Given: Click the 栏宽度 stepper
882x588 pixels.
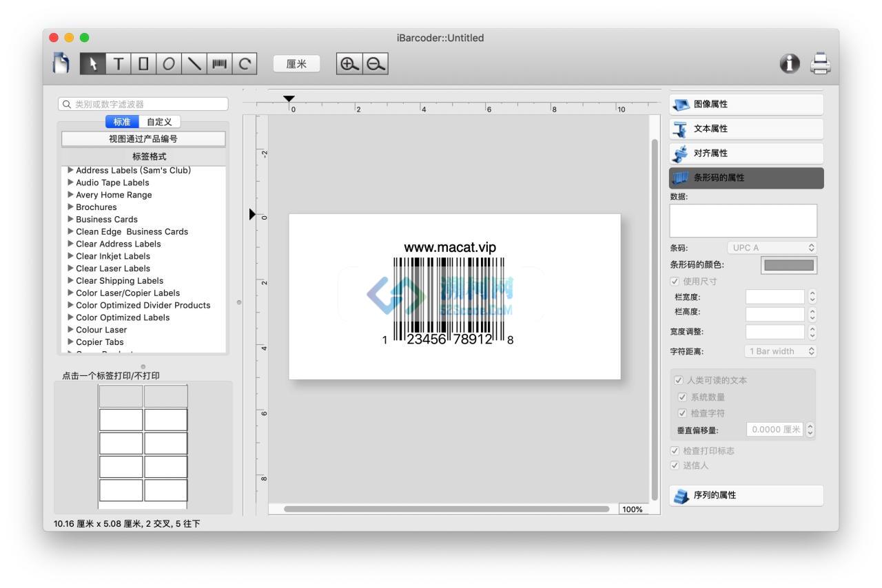Looking at the screenshot, I should [812, 297].
